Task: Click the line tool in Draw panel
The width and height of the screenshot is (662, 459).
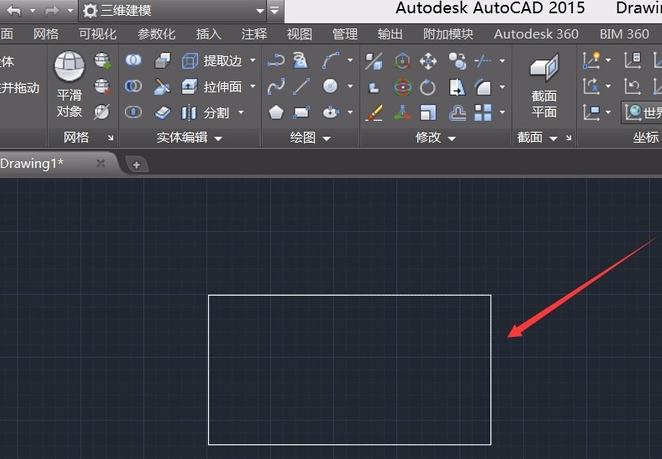Action: pyautogui.click(x=302, y=87)
